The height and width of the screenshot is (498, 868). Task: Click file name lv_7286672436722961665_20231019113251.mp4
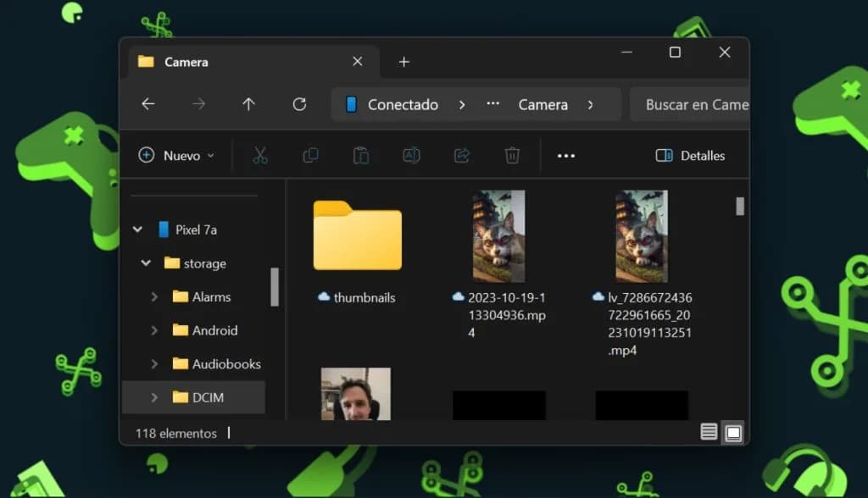(x=649, y=324)
